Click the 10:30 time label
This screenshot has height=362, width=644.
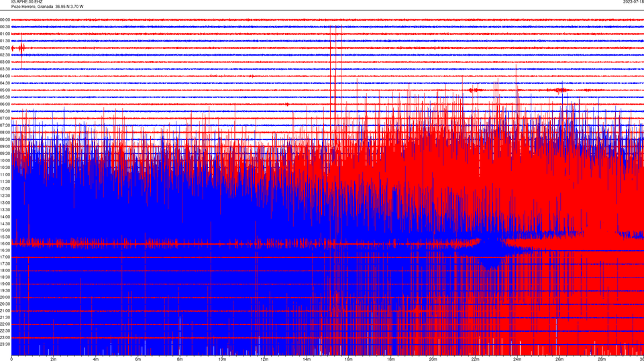pos(5,168)
